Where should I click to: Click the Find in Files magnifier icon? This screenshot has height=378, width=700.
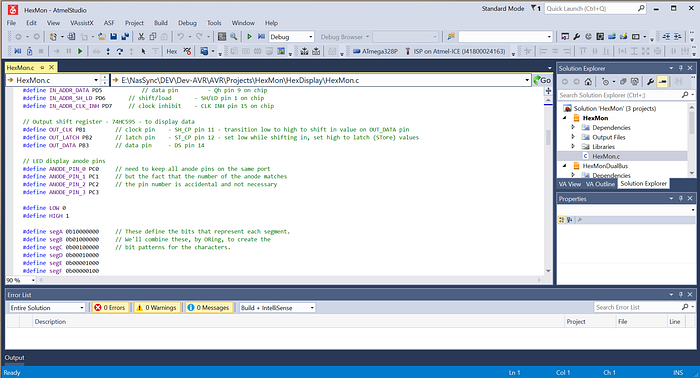click(233, 37)
